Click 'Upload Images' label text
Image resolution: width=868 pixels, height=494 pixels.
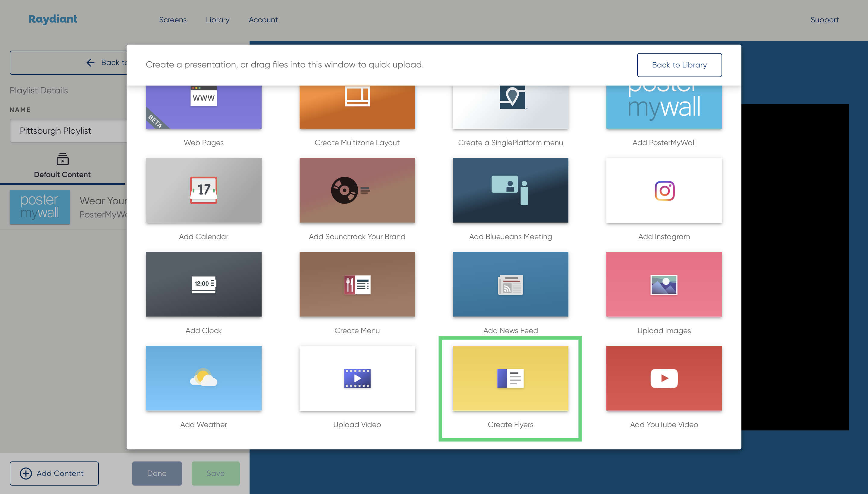pyautogui.click(x=664, y=330)
